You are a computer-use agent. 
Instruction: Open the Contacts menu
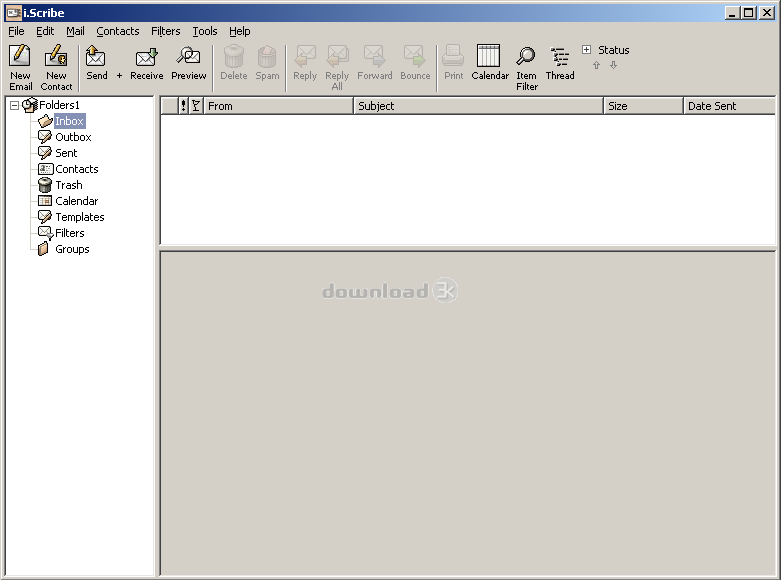click(118, 31)
